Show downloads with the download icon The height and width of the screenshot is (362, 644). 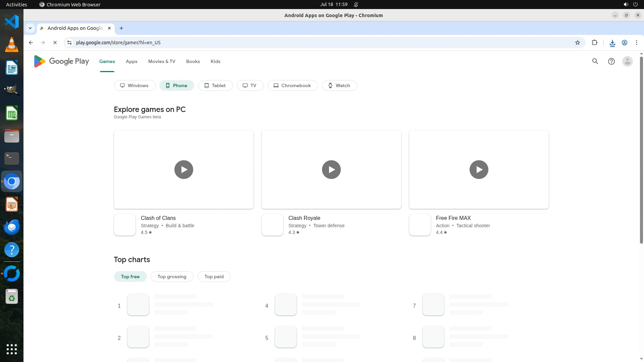tap(612, 43)
